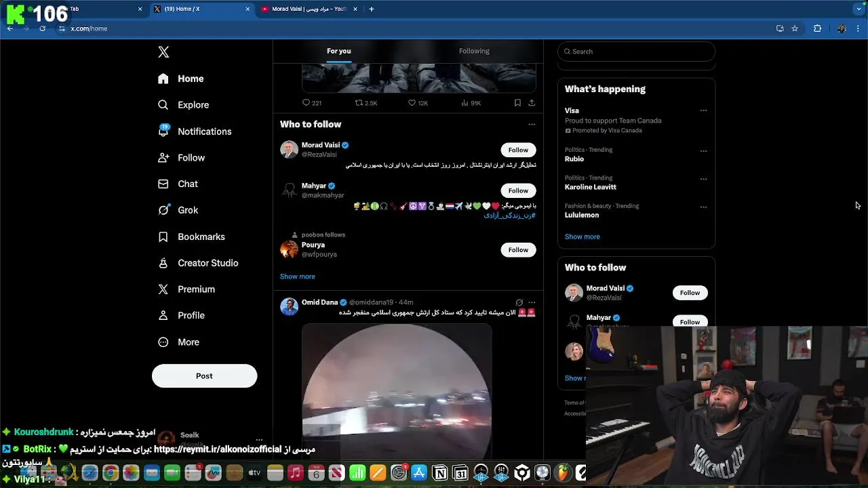
Task: Open options for the Rubio trend
Action: [x=703, y=151]
